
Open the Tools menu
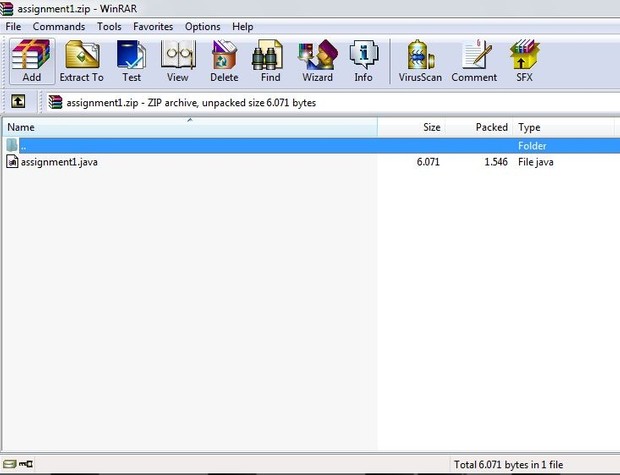point(109,26)
